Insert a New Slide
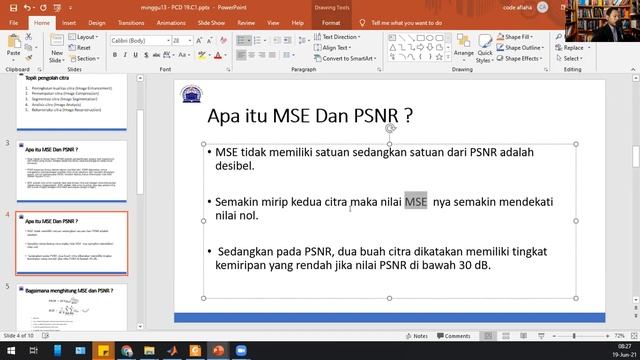 click(x=57, y=48)
